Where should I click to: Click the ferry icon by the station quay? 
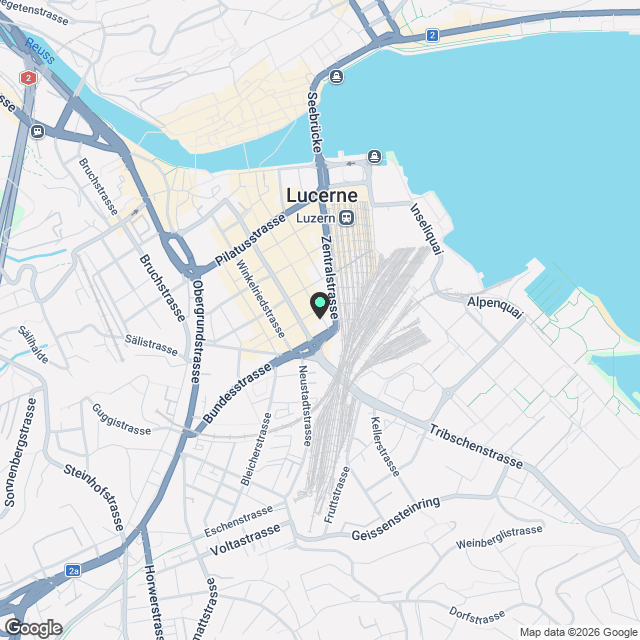coord(374,156)
